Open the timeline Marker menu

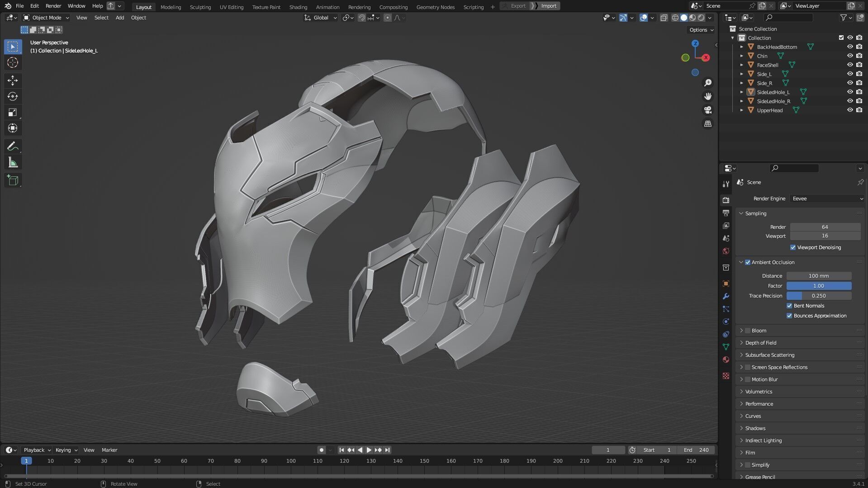coord(109,450)
